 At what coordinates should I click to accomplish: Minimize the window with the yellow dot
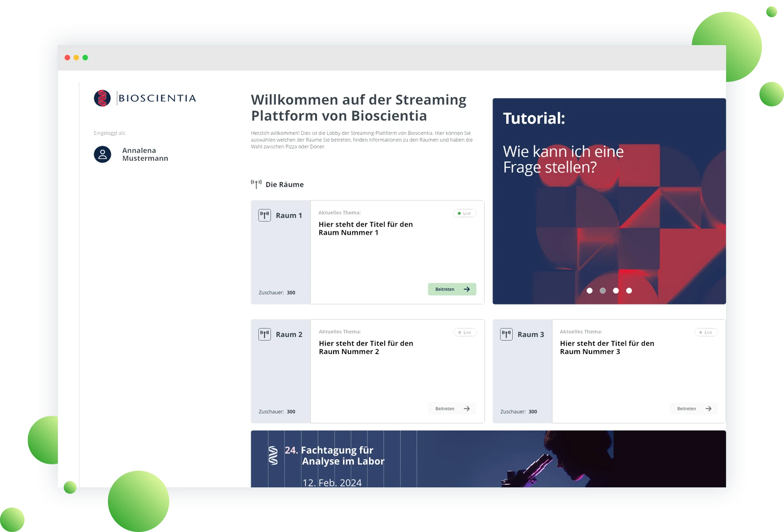tap(76, 58)
